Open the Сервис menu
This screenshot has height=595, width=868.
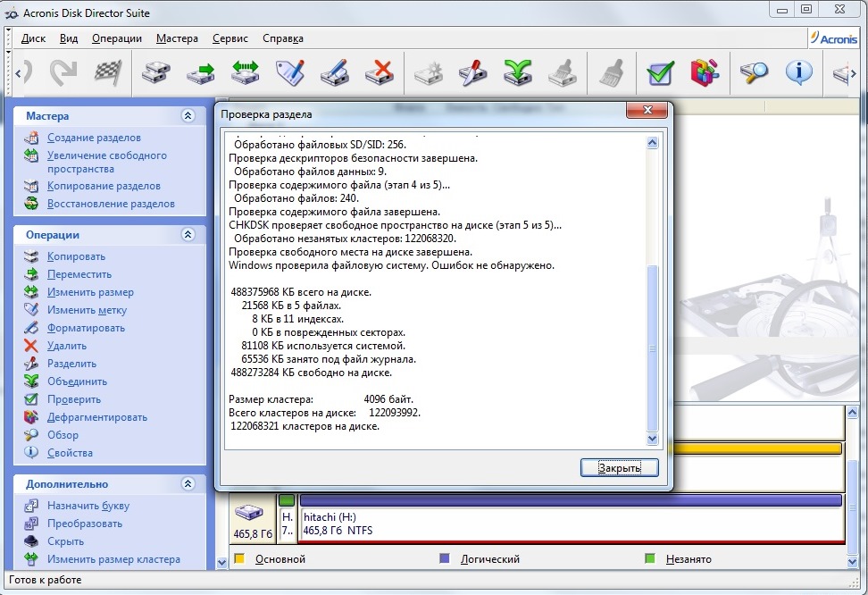pyautogui.click(x=230, y=38)
